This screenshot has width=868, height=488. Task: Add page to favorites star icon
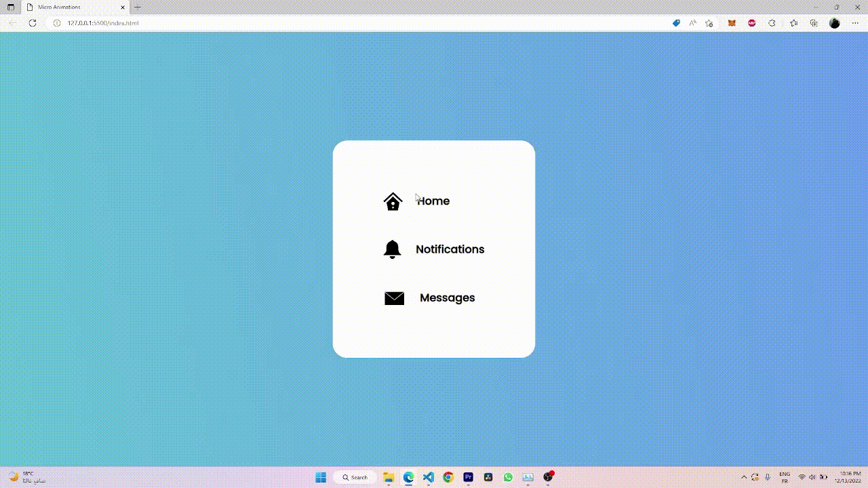coord(709,23)
